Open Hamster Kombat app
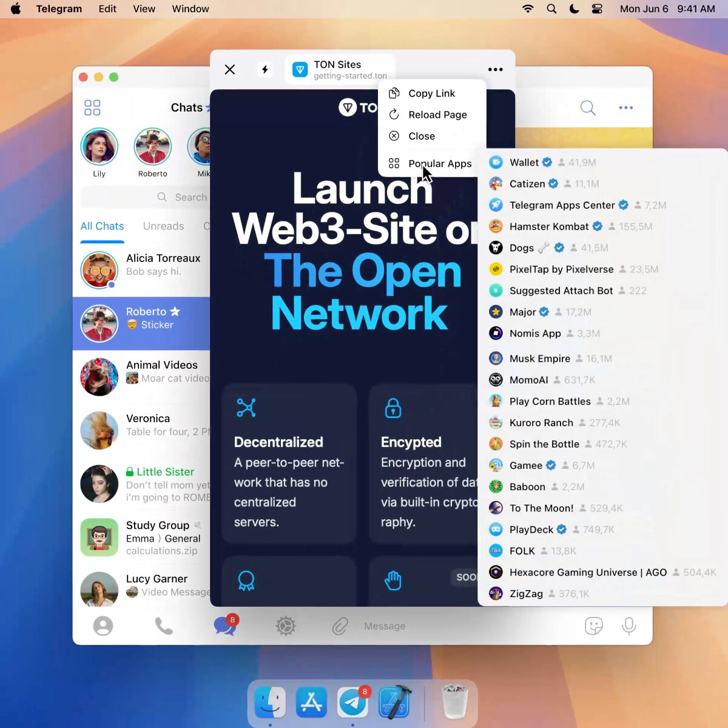 coord(602,226)
